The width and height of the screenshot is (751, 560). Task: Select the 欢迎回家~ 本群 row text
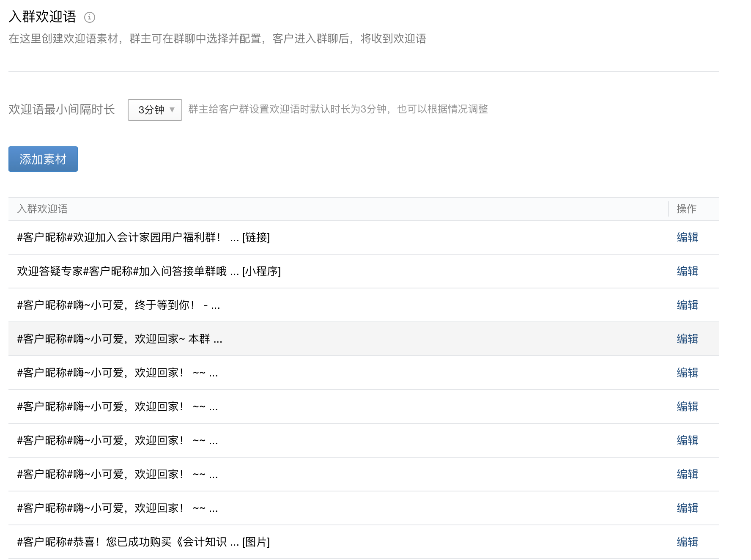119,339
